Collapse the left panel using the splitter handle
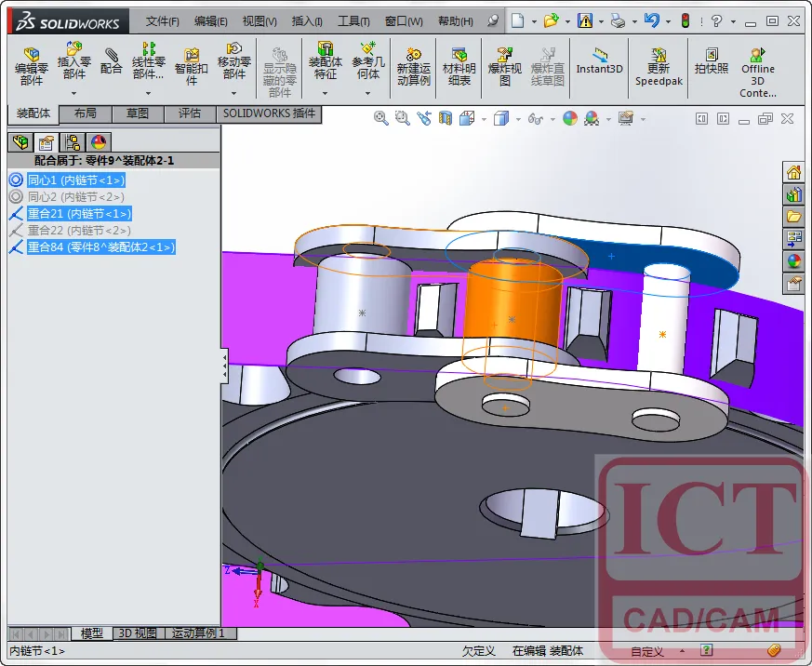812x666 pixels. pos(224,366)
